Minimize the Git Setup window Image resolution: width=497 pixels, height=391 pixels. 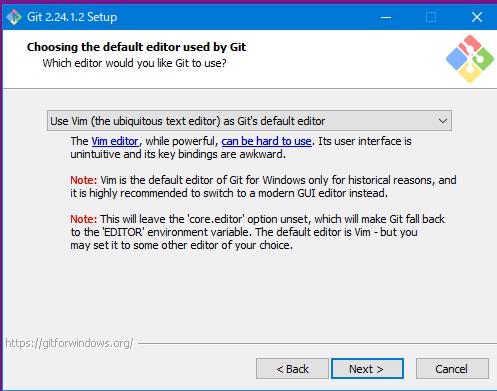(x=386, y=17)
